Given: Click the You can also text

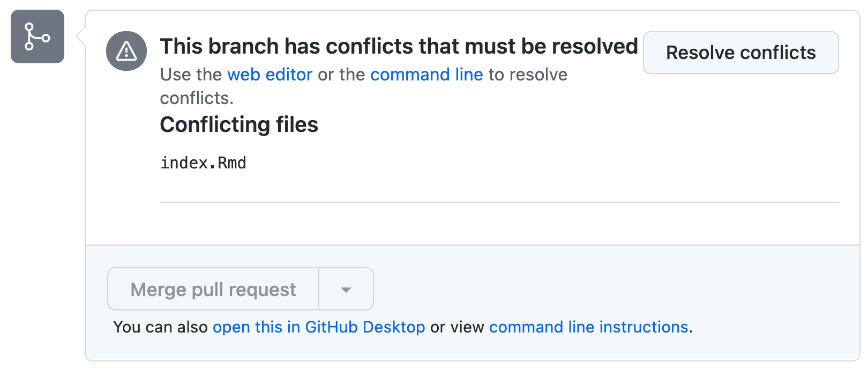Looking at the screenshot, I should pyautogui.click(x=160, y=327).
